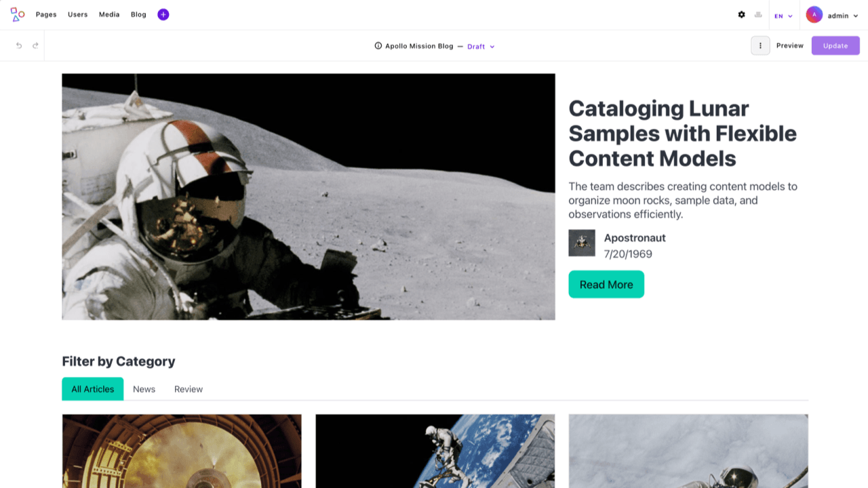Click the purple plus add button

(x=163, y=14)
